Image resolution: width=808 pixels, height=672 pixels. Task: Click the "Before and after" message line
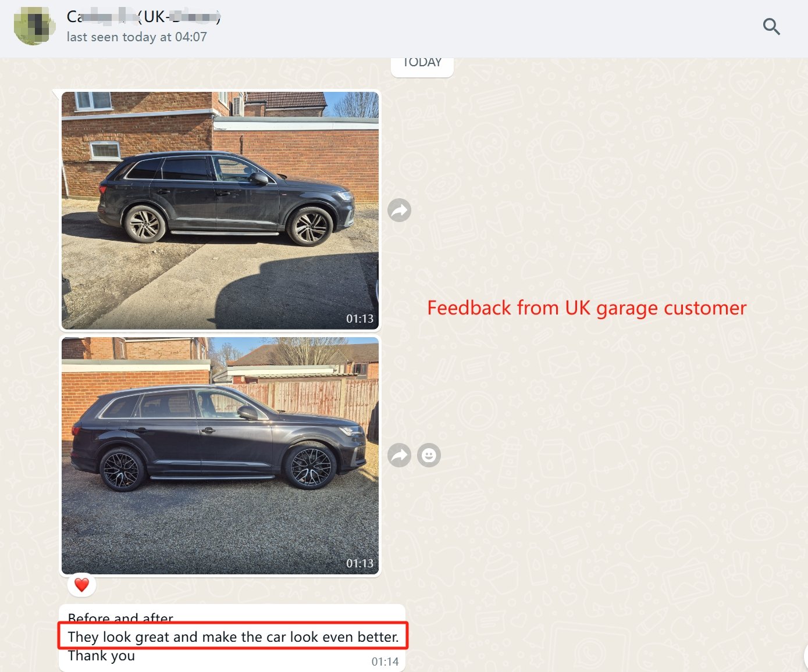tap(120, 617)
